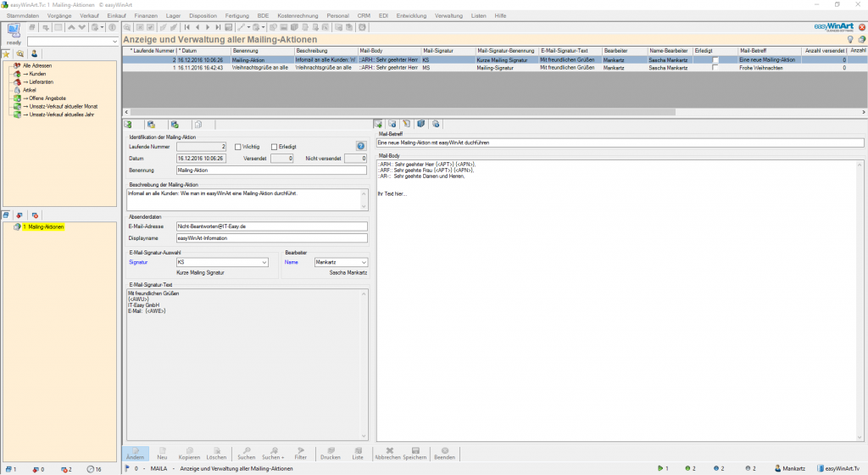
Task: Tick the Erledigt checkbox in the form
Action: pyautogui.click(x=274, y=146)
